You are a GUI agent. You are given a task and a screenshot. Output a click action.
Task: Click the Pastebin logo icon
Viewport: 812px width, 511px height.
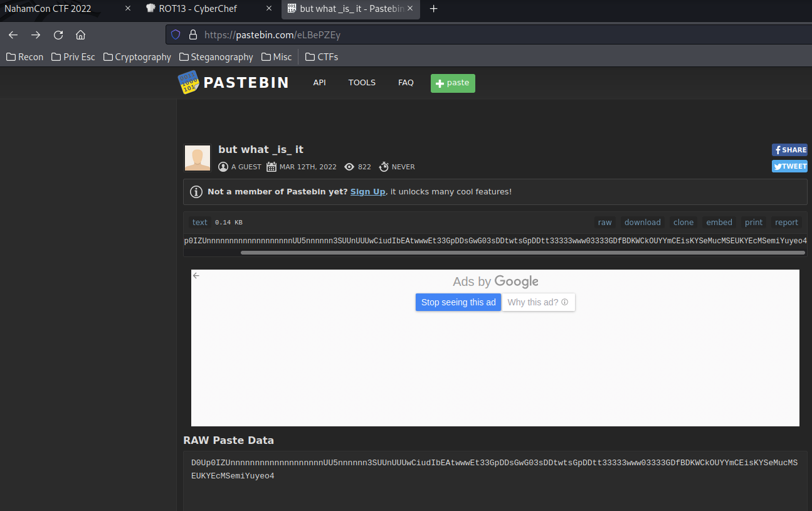point(188,83)
